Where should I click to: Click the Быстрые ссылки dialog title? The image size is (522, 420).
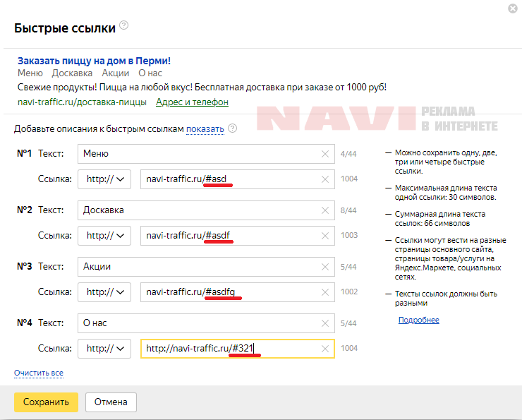(x=65, y=28)
